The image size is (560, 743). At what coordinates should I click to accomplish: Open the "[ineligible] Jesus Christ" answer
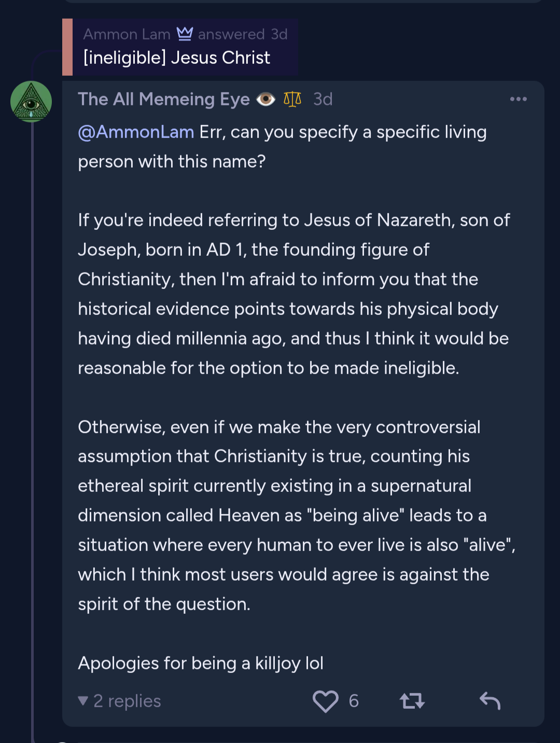tap(177, 58)
